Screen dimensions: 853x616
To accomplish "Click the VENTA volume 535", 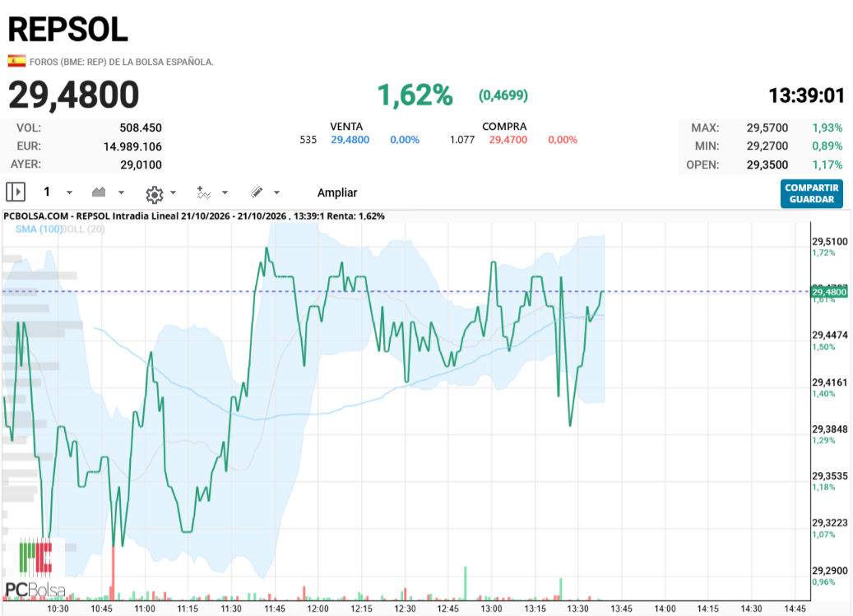I will click(x=308, y=140).
